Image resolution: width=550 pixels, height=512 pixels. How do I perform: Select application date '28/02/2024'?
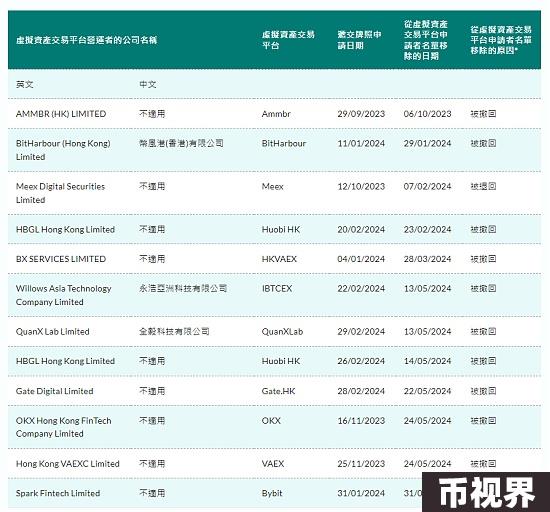click(361, 391)
